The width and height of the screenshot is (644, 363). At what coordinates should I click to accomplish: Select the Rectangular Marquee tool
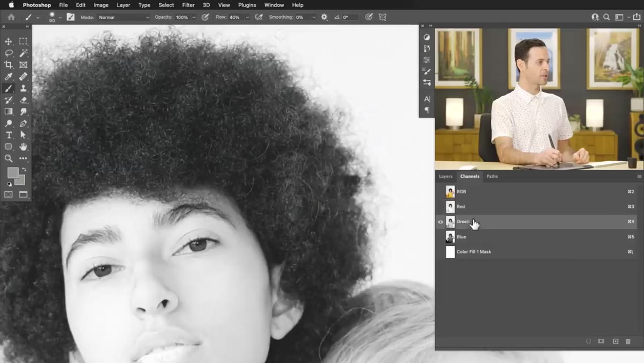click(23, 41)
